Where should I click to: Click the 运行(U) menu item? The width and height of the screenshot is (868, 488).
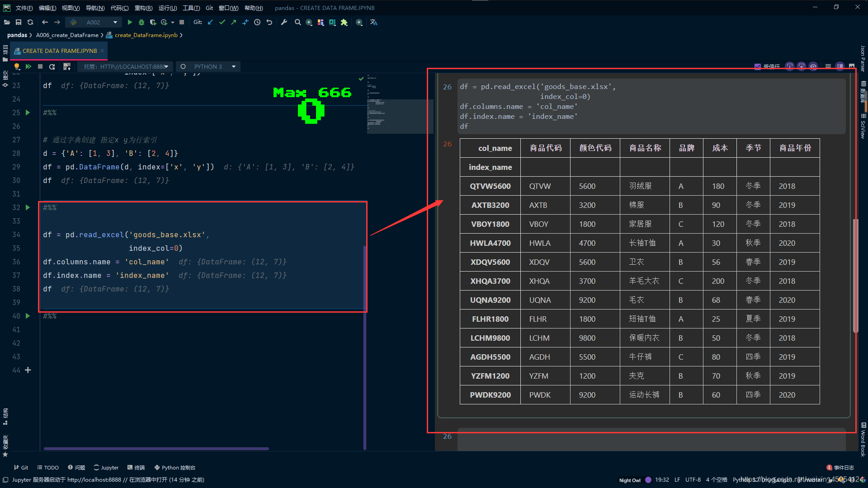166,7
